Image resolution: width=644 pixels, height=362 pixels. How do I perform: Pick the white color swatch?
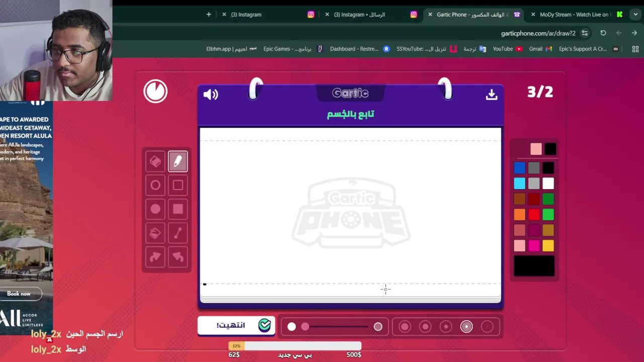point(548,184)
